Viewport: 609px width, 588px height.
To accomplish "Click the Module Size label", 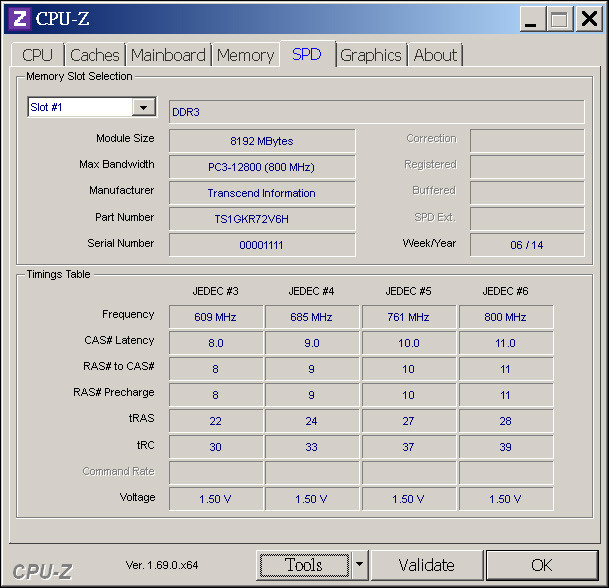I will click(x=125, y=138).
